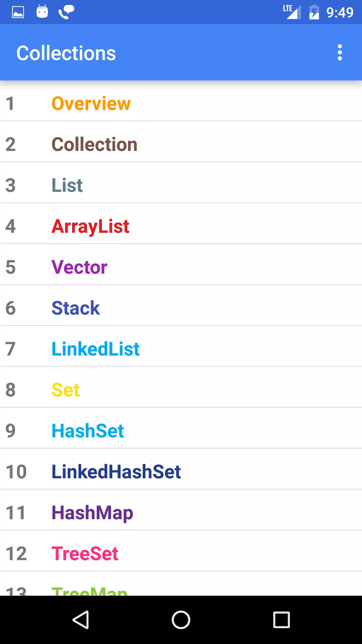The height and width of the screenshot is (644, 362).
Task: Open the Overview topic
Action: [181, 103]
